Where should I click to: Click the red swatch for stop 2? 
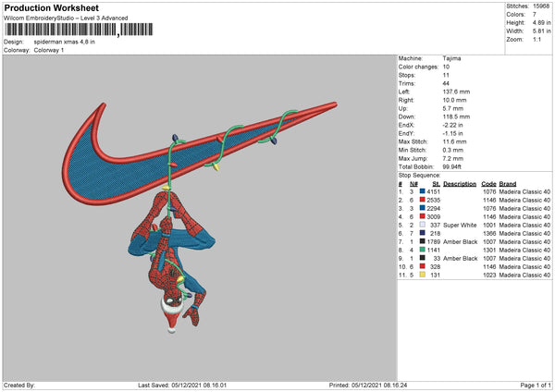tap(423, 200)
